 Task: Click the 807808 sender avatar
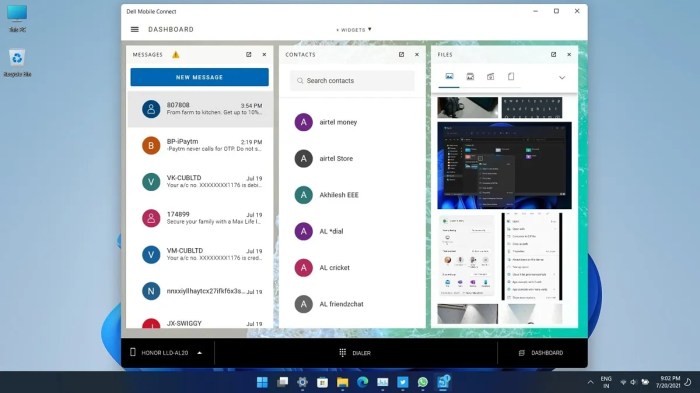coord(151,109)
